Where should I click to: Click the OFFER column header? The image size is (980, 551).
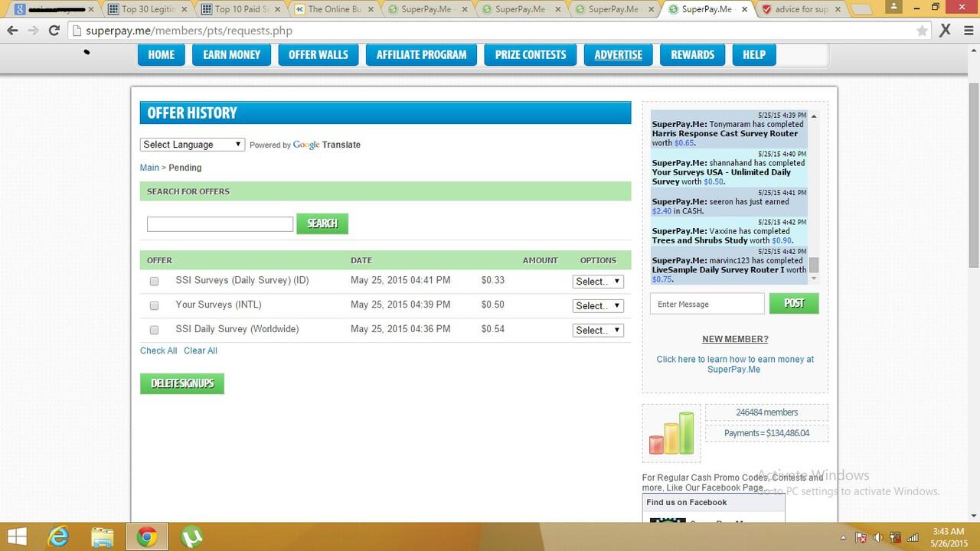click(x=159, y=260)
